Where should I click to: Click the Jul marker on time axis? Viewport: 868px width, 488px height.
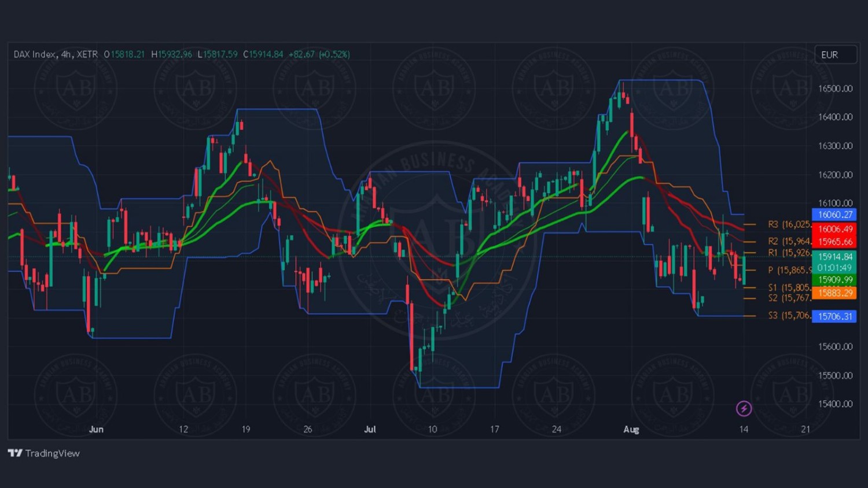370,429
